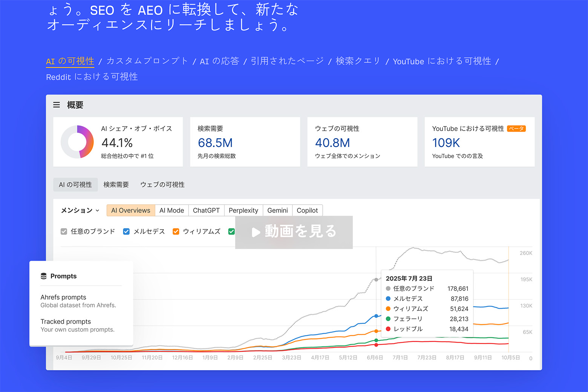
Task: Click the 178,661 value in tooltip
Action: (458, 289)
